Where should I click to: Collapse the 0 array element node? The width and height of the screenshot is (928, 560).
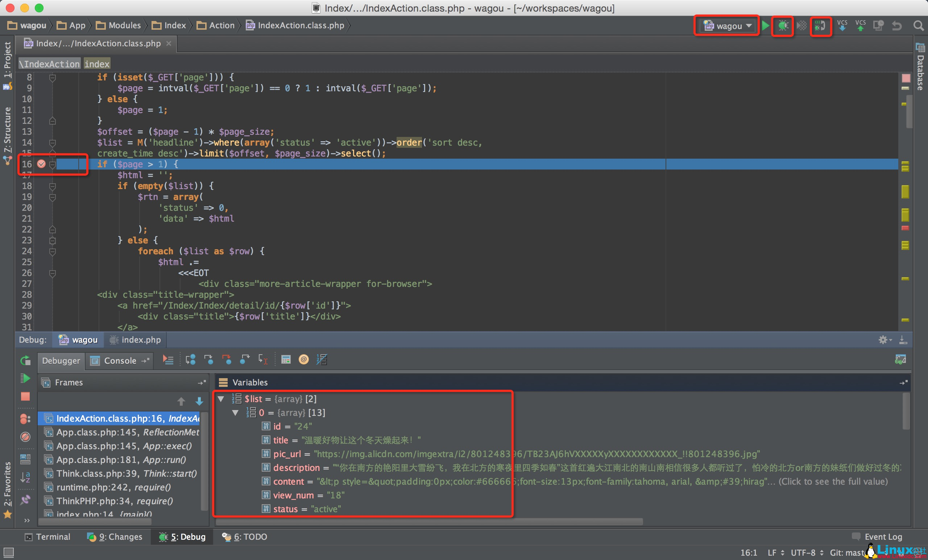click(235, 413)
